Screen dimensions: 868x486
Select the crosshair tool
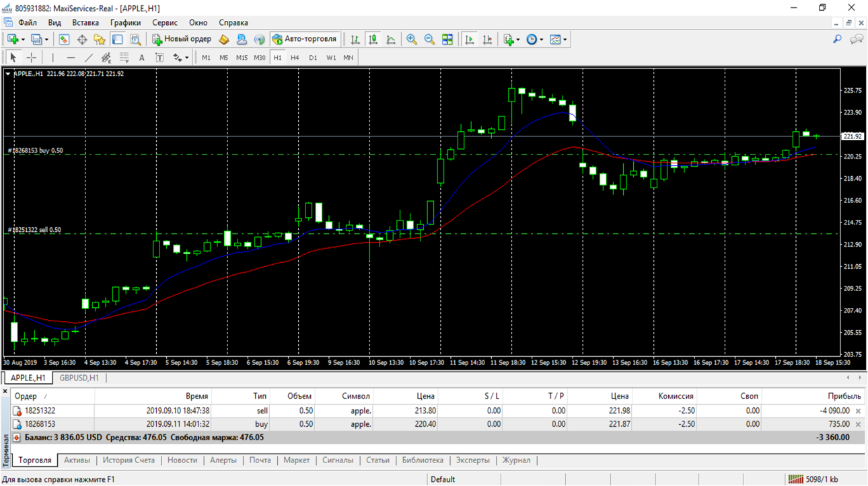pos(32,58)
